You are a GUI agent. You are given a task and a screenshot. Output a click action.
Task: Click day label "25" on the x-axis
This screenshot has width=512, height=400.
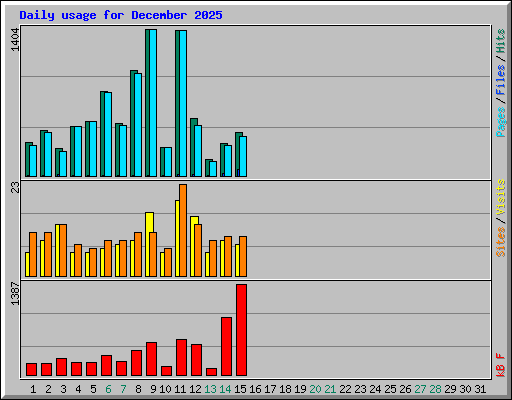coord(390,389)
